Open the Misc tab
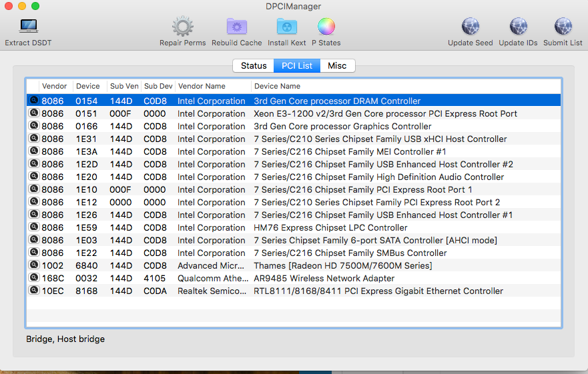This screenshot has width=588, height=374. (x=337, y=65)
